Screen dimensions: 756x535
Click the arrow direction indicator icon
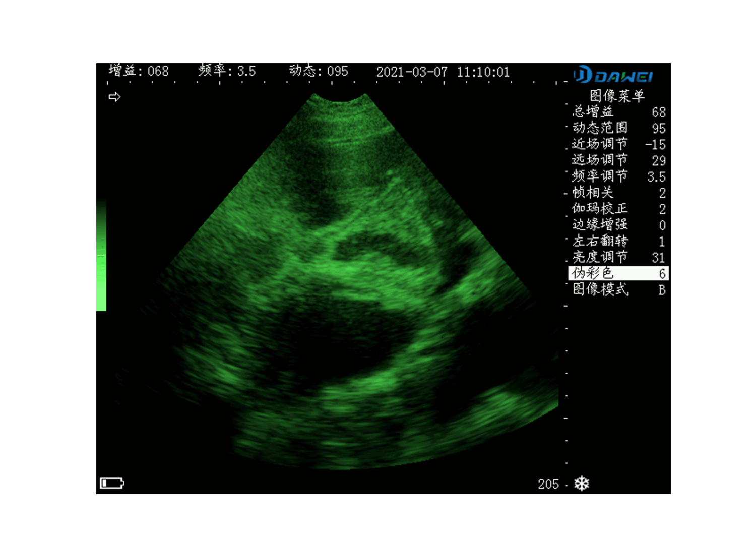click(x=114, y=97)
